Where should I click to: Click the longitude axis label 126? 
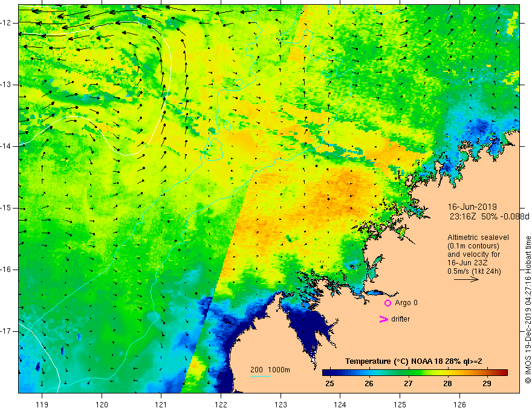(459, 404)
